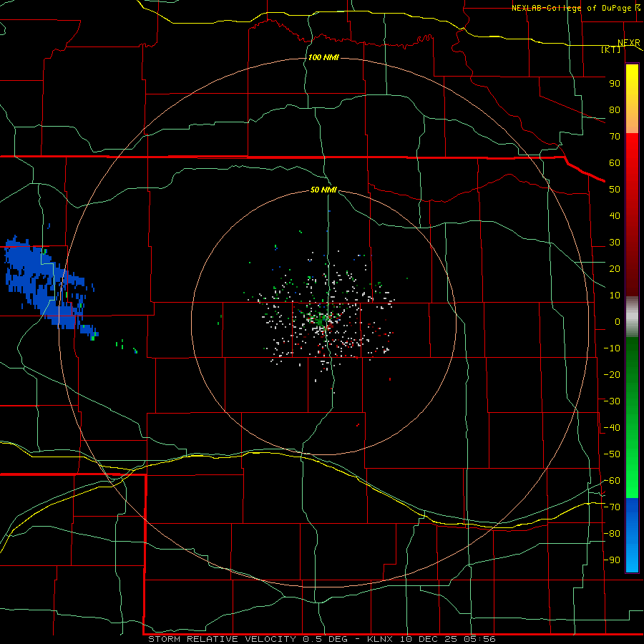Click the -70 knot scale label

point(612,507)
